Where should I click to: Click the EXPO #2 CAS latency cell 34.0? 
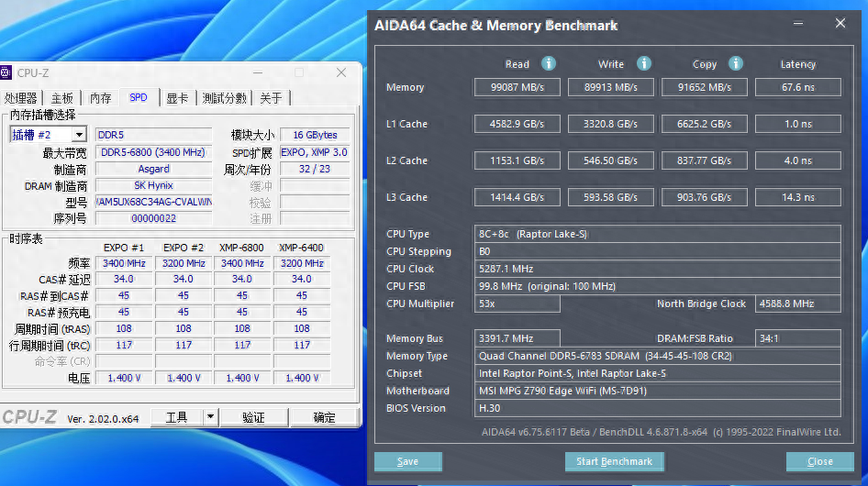click(184, 279)
